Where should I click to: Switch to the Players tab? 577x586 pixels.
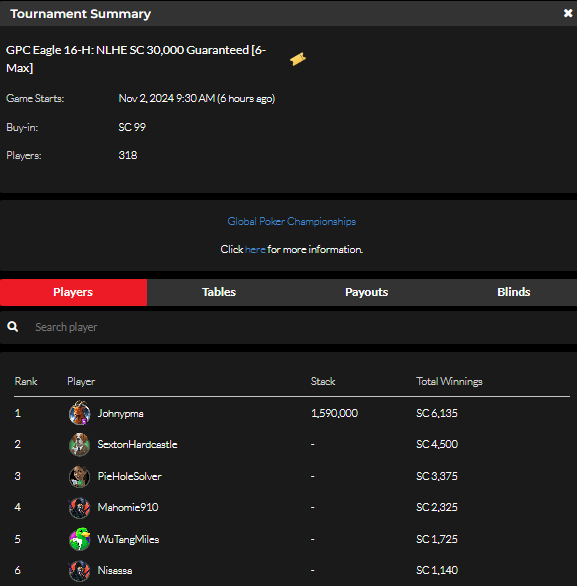click(73, 292)
